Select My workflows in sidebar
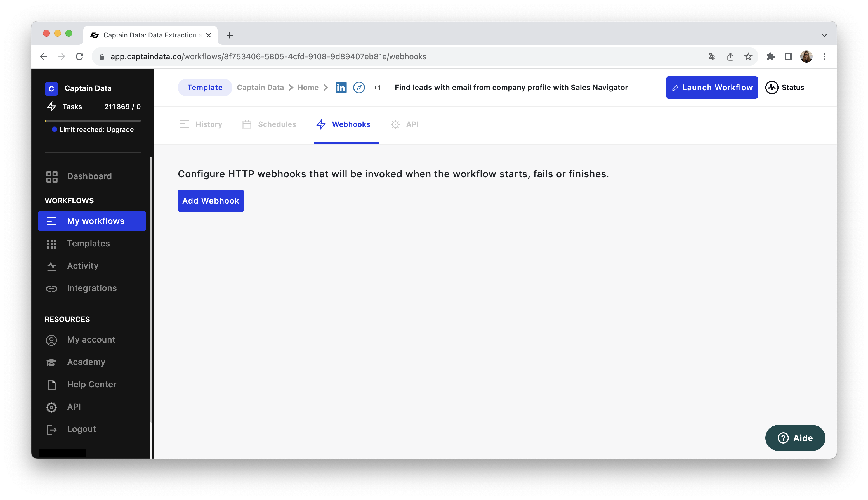Viewport: 868px width, 500px height. [92, 221]
